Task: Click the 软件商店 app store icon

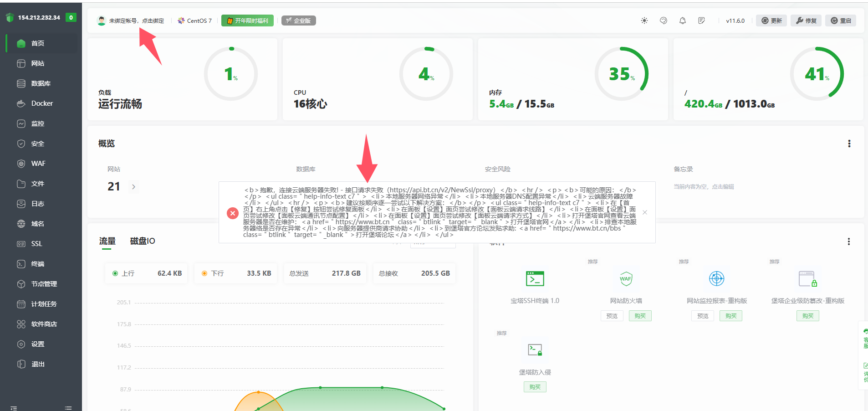Action: tap(21, 324)
